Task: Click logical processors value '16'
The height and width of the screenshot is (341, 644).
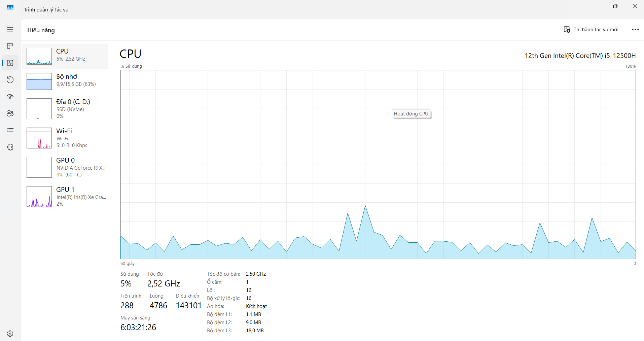Action: point(249,298)
